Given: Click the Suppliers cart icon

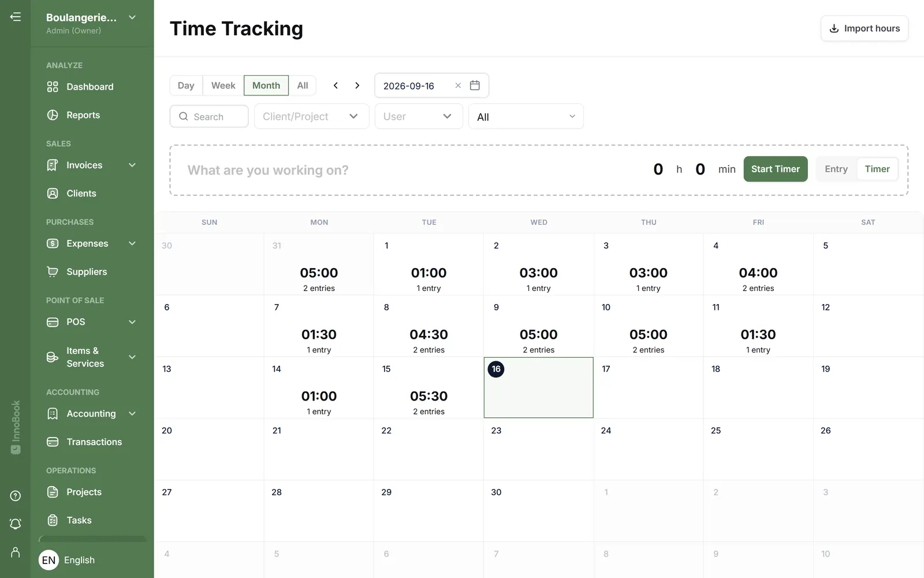Looking at the screenshot, I should click(x=53, y=272).
